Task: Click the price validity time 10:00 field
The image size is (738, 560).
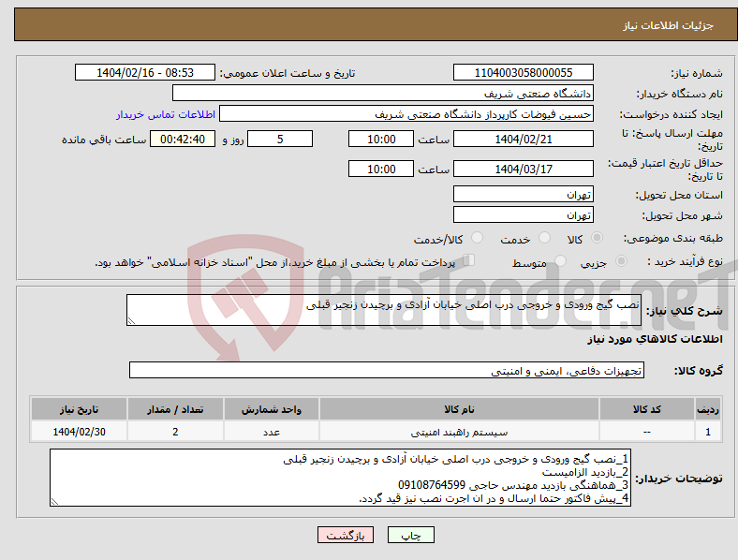Action: pyautogui.click(x=381, y=169)
